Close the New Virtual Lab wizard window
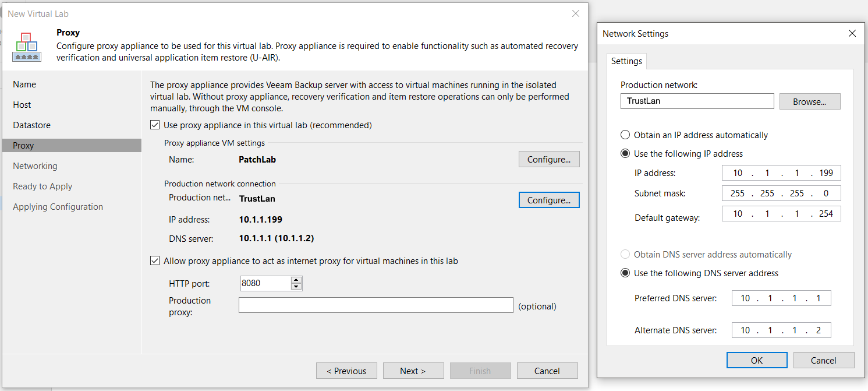 (x=575, y=13)
